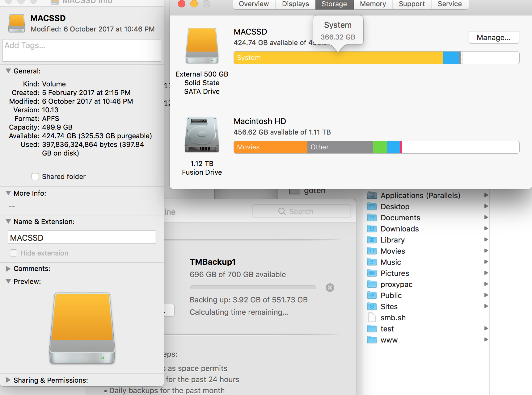Image resolution: width=532 pixels, height=395 pixels.
Task: Expand the Documents folder arrow
Action: (x=486, y=217)
